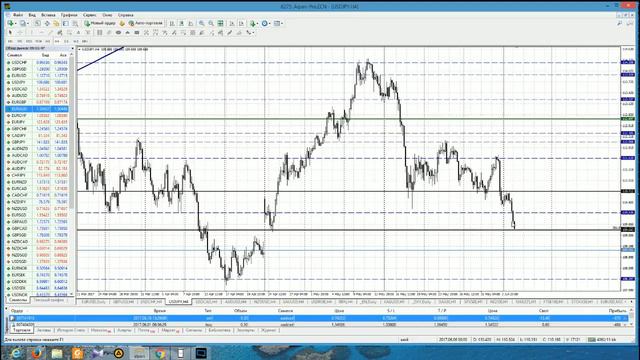Open the Графики menu
This screenshot has height=360, width=640.
click(69, 15)
